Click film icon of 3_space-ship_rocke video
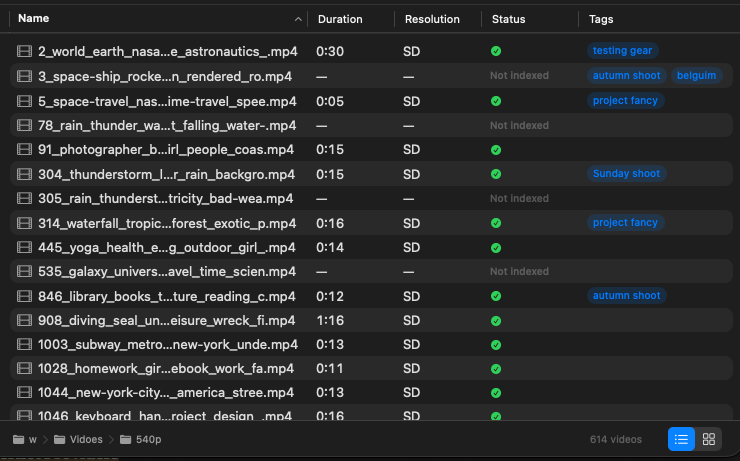 25,76
